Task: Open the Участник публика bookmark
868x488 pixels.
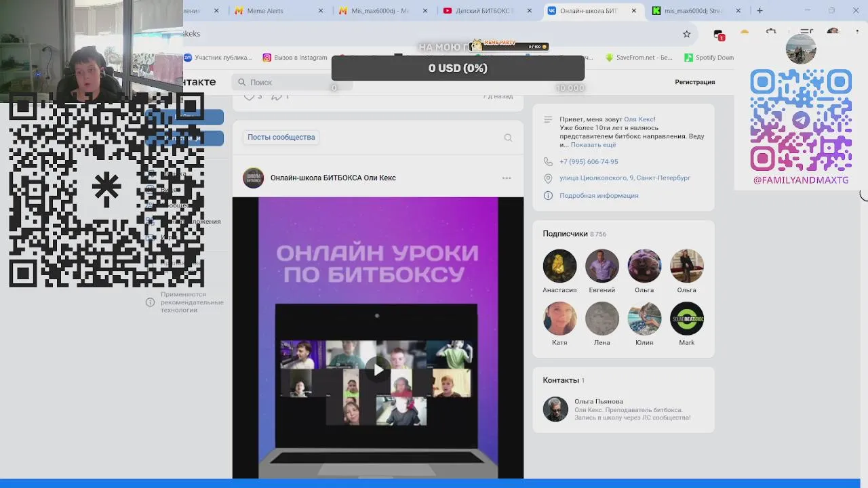Action: point(218,58)
